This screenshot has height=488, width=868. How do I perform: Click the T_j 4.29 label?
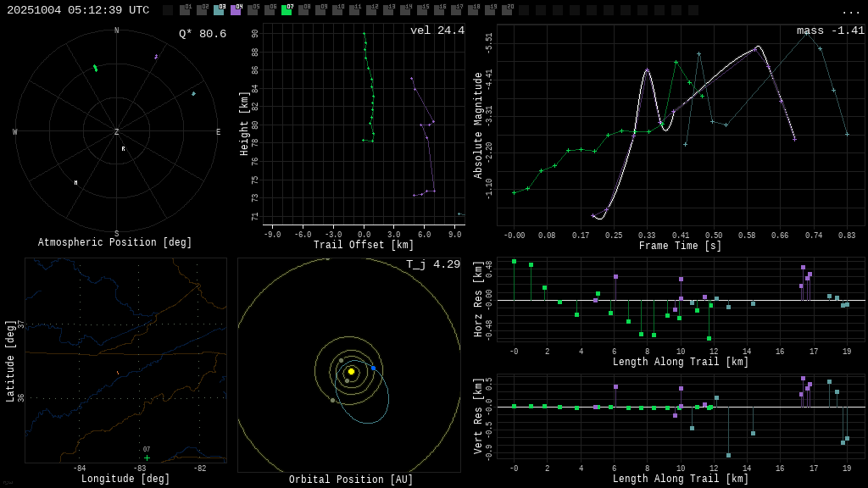point(432,265)
